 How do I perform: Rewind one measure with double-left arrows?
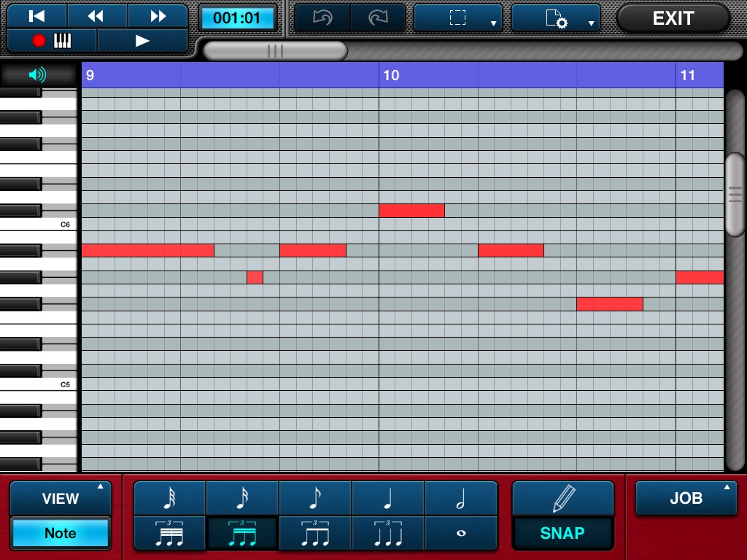pyautogui.click(x=96, y=17)
